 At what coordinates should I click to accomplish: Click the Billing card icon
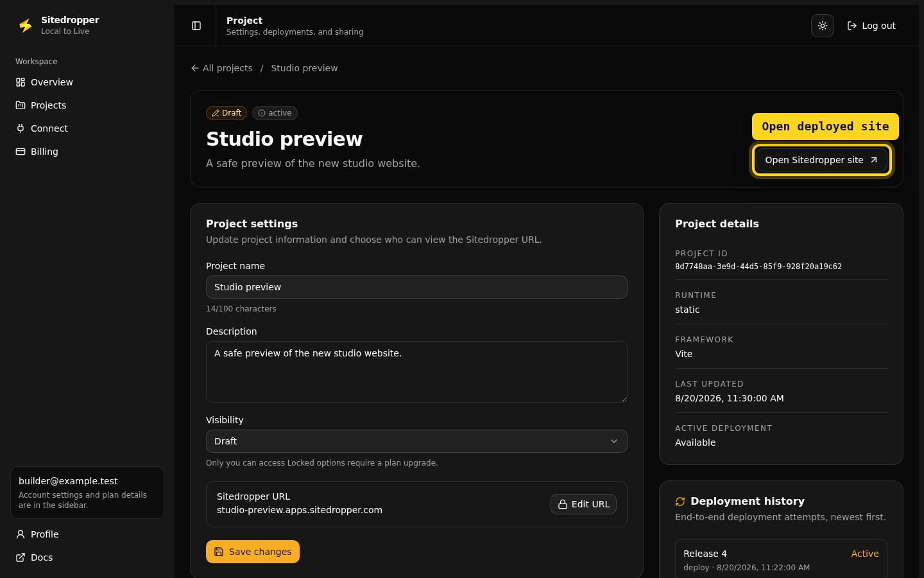[21, 152]
